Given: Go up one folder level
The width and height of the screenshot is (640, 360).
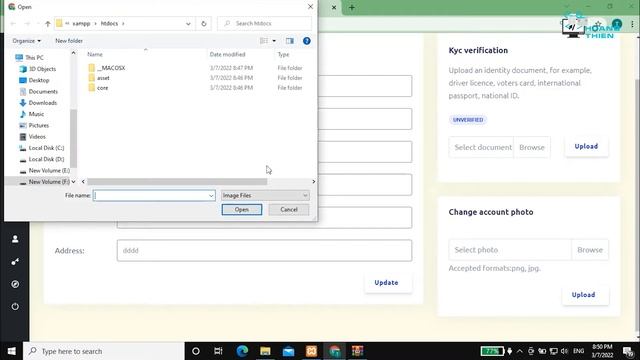Looking at the screenshot, I should [48, 24].
